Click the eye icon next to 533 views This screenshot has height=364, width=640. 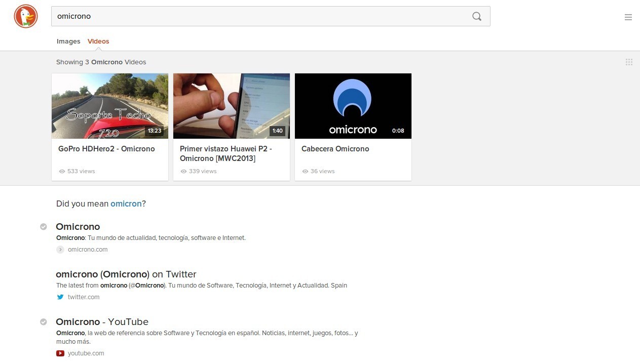click(x=62, y=171)
